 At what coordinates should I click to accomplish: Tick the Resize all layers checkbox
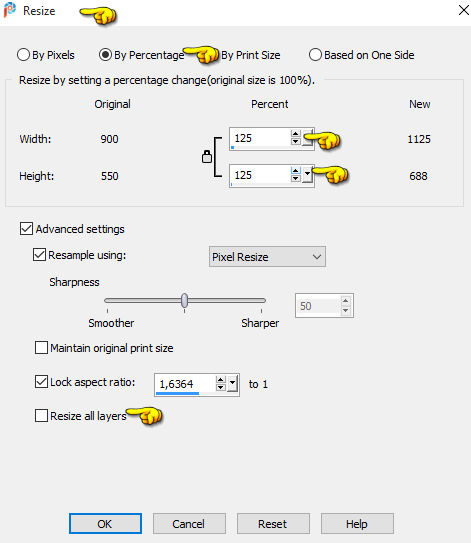(x=41, y=415)
